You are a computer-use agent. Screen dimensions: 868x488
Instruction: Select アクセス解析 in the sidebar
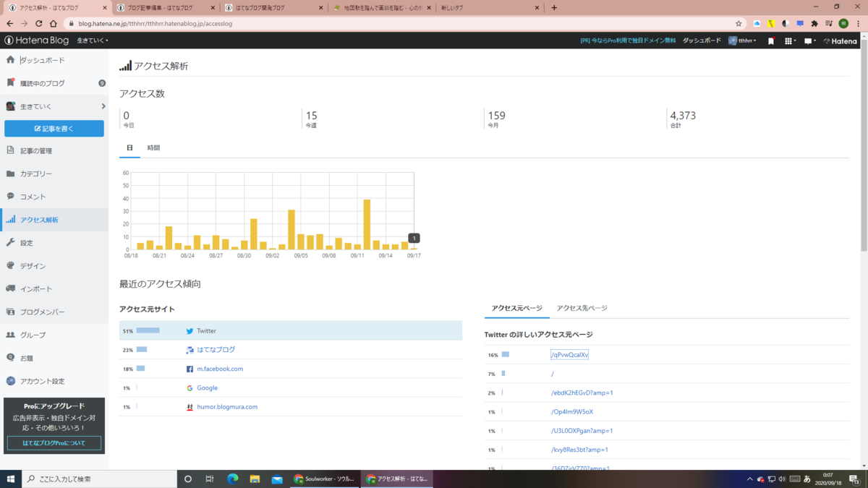tap(39, 220)
